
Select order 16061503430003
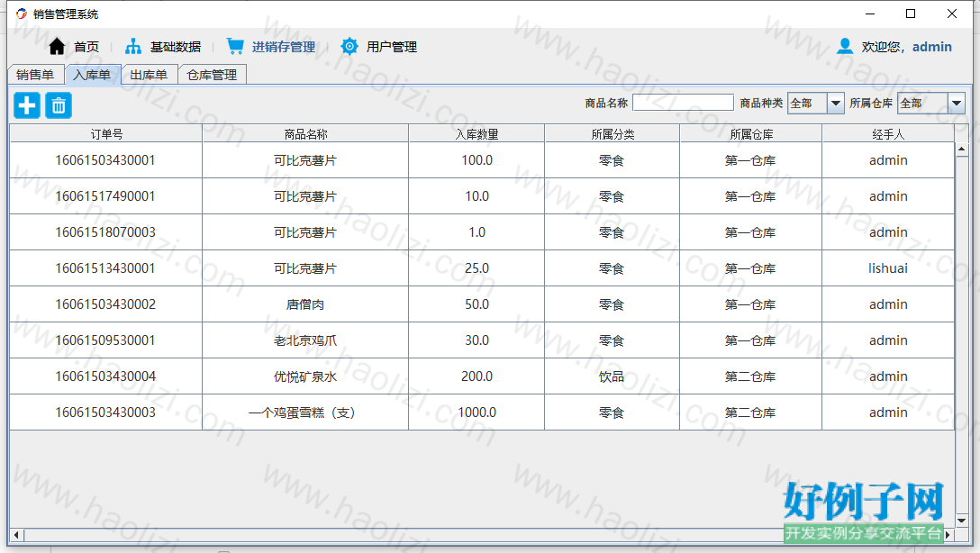click(105, 412)
